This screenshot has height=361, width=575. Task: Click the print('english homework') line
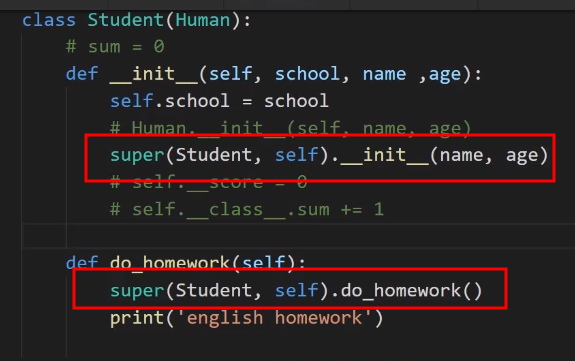pos(247,318)
